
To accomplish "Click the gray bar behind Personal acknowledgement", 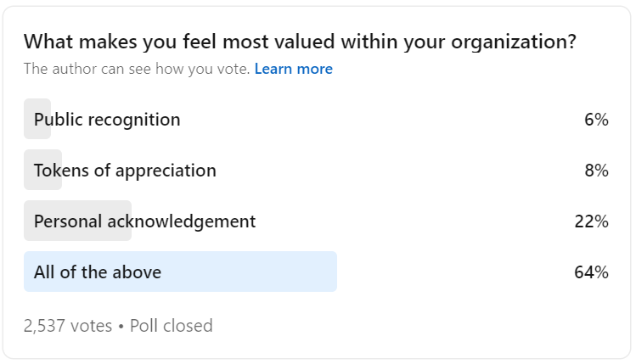I will point(77,221).
